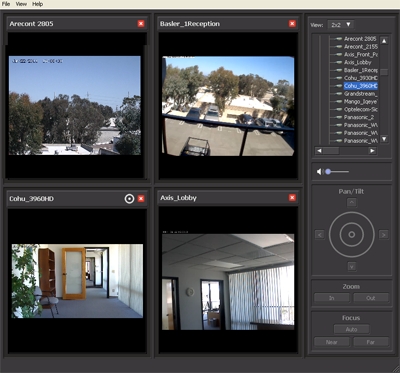Mute audio with the speaker icon

(x=319, y=172)
